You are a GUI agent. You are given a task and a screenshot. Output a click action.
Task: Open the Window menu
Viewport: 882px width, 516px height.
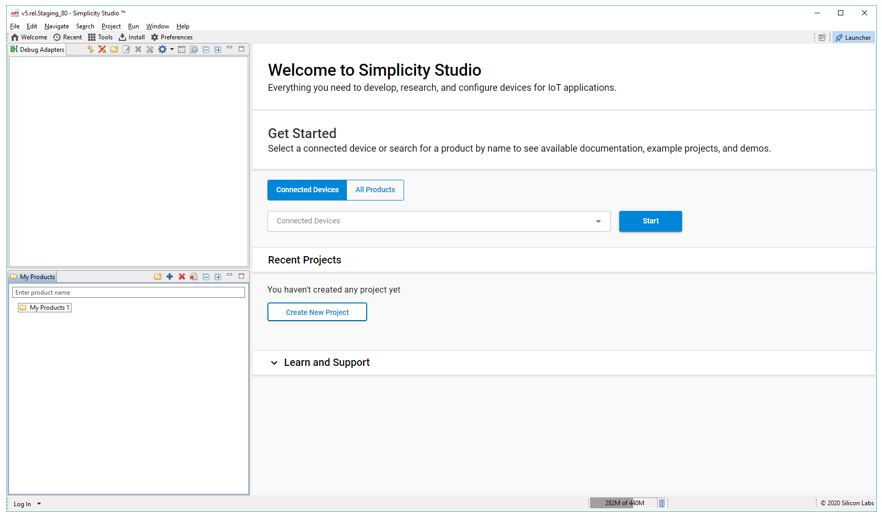(158, 26)
